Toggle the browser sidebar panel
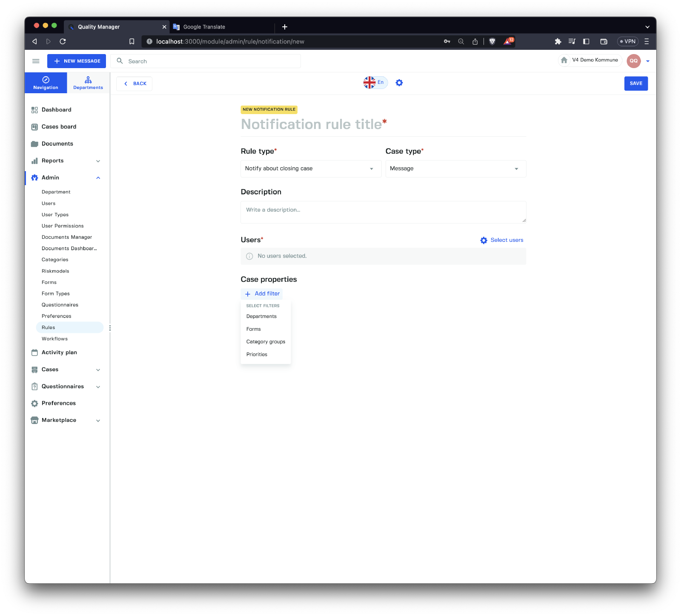This screenshot has height=616, width=681. [586, 41]
